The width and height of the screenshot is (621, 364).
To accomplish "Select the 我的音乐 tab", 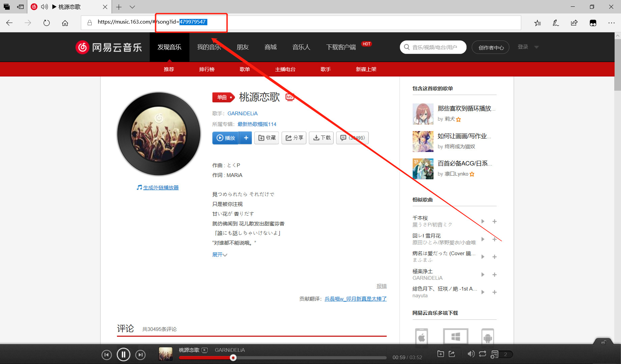I will click(209, 47).
